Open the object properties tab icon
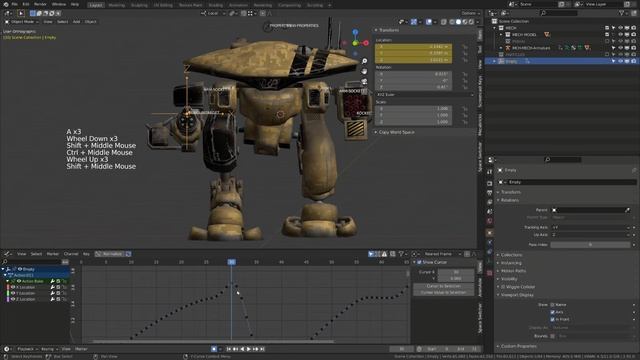640x360 pixels. (490, 233)
